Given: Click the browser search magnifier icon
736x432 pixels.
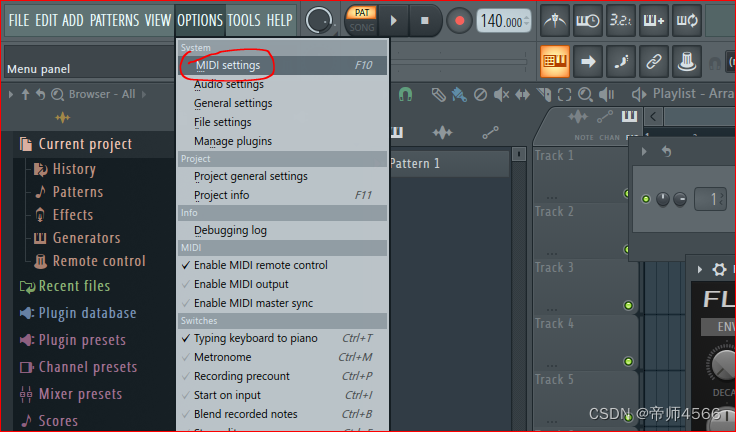Looking at the screenshot, I should (57, 95).
